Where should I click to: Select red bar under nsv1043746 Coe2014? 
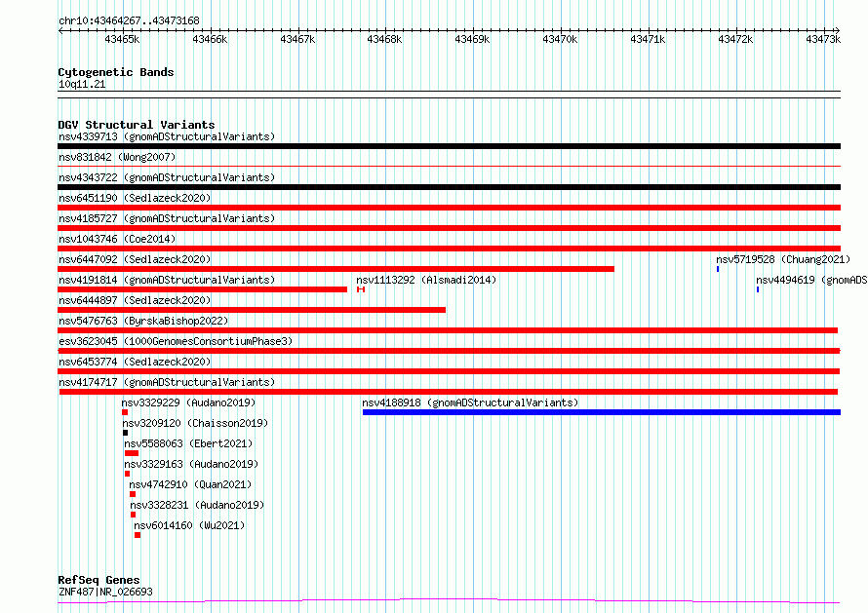[449, 249]
